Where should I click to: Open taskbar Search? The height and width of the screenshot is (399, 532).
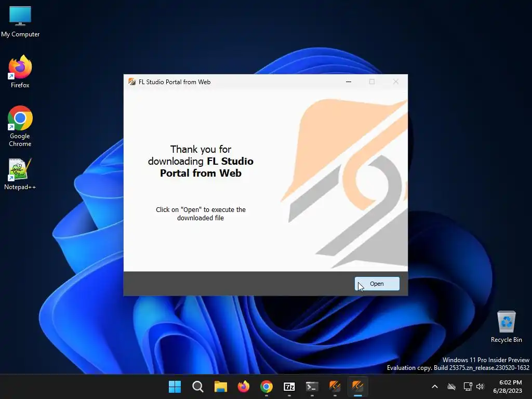198,387
